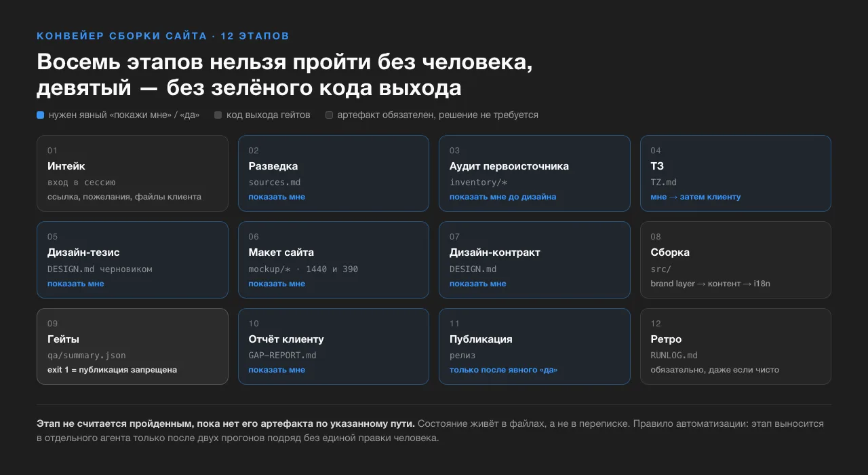Viewport: 868px width, 475px height.
Task: Click the bold footer sentence «Этап не считается пройденным»
Action: 226,423
